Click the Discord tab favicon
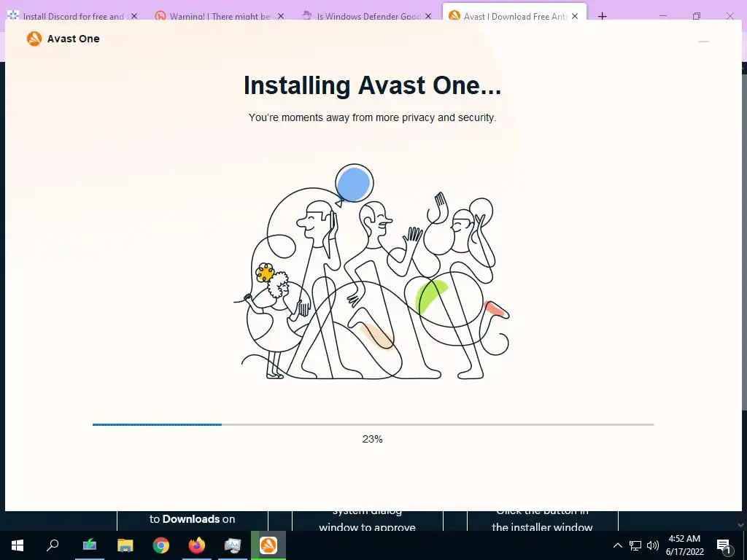 (13, 16)
